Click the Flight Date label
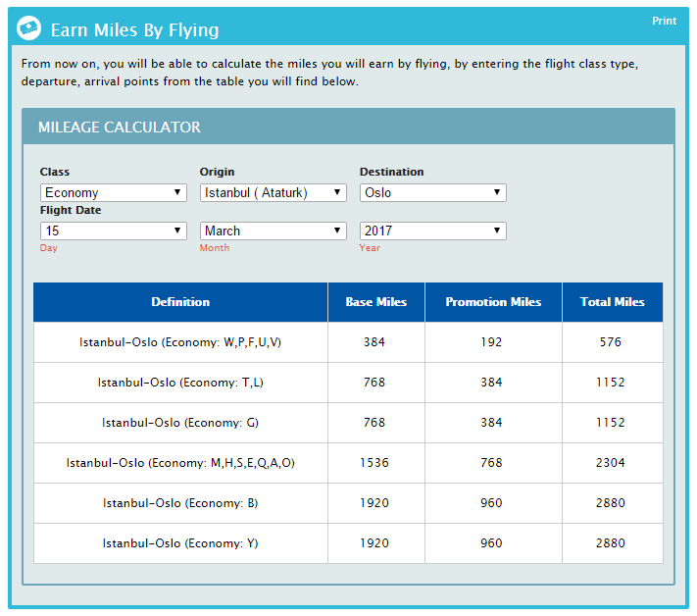 click(71, 210)
